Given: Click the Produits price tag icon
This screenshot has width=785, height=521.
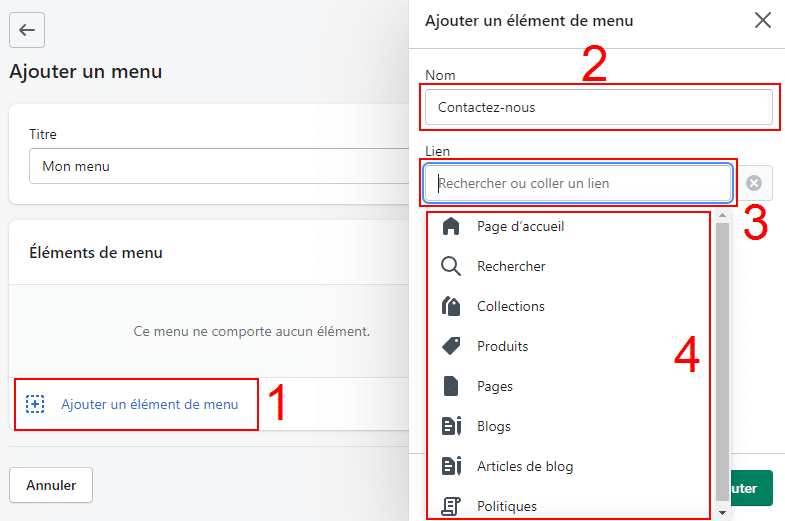Looking at the screenshot, I should click(x=451, y=346).
